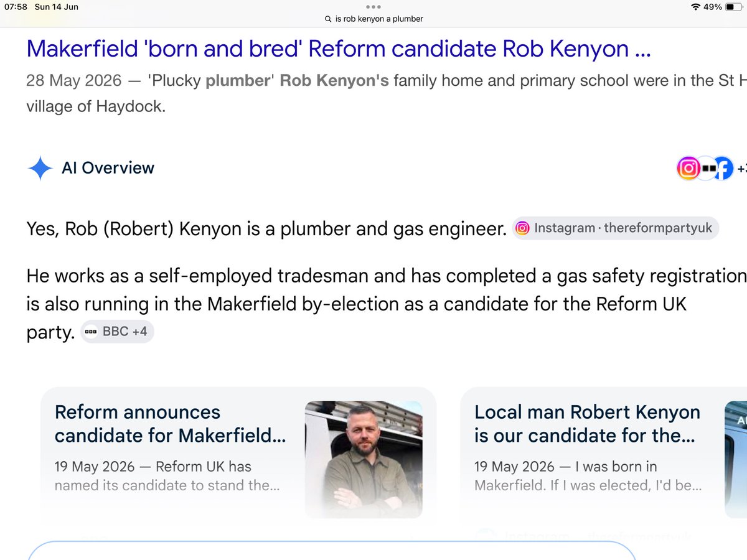The image size is (747, 560).
Task: Tap the AI Overview sparkle icon
Action: [x=40, y=168]
